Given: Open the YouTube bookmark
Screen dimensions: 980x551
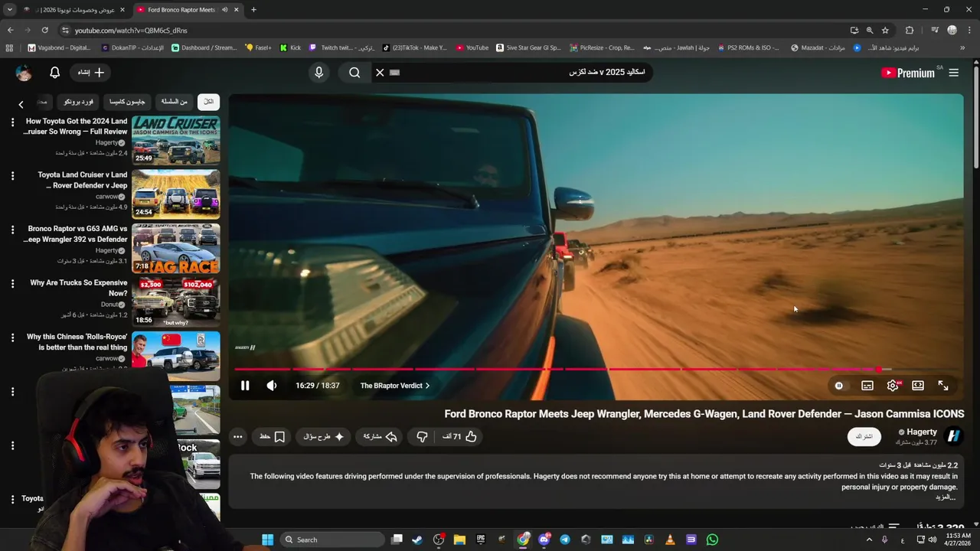Looking at the screenshot, I should point(472,47).
